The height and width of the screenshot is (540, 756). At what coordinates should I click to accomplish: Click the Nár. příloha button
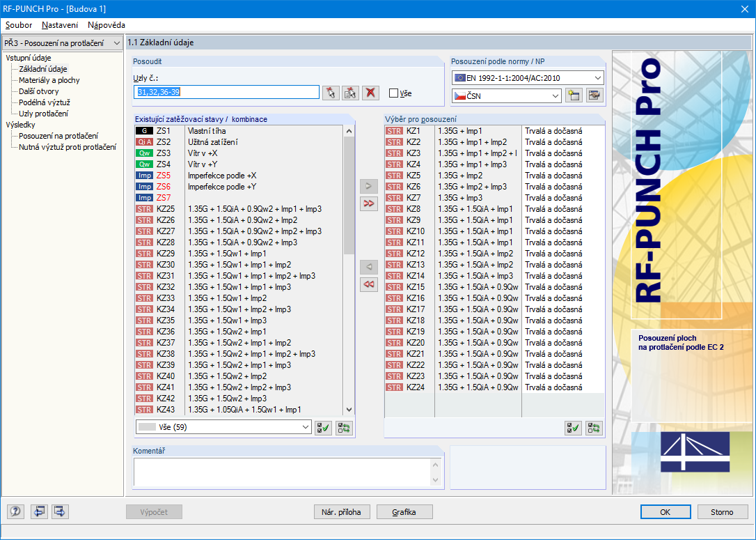coord(341,512)
